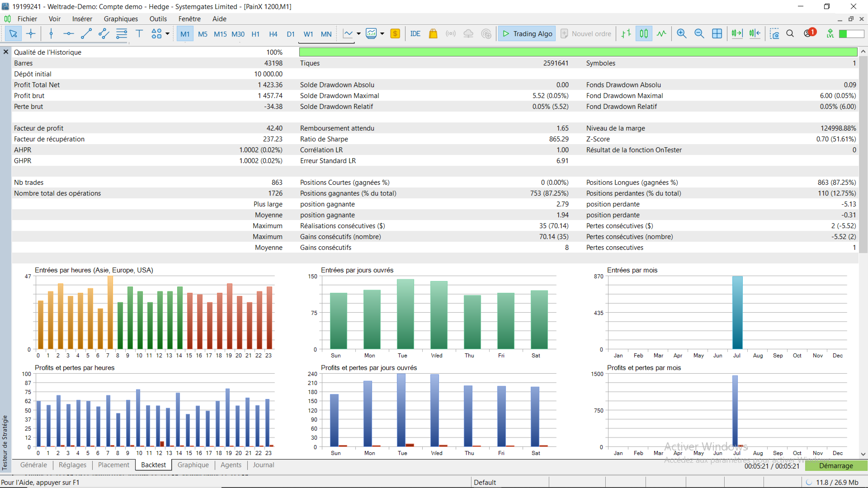This screenshot has height=488, width=868.
Task: Click the zoom out magnifier icon
Action: pyautogui.click(x=699, y=34)
